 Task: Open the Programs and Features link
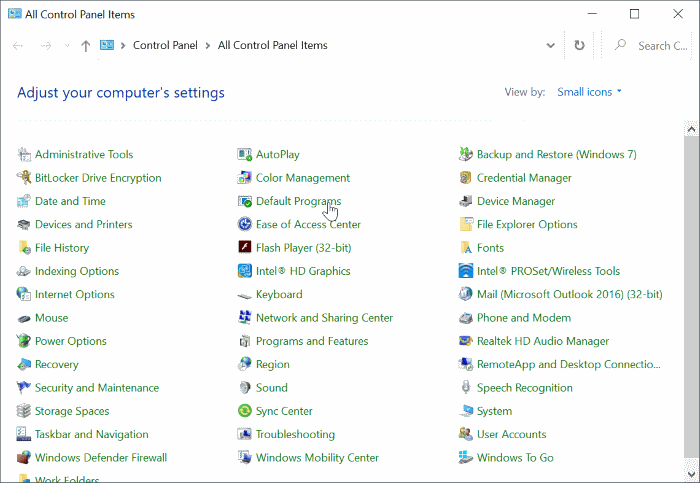click(312, 341)
